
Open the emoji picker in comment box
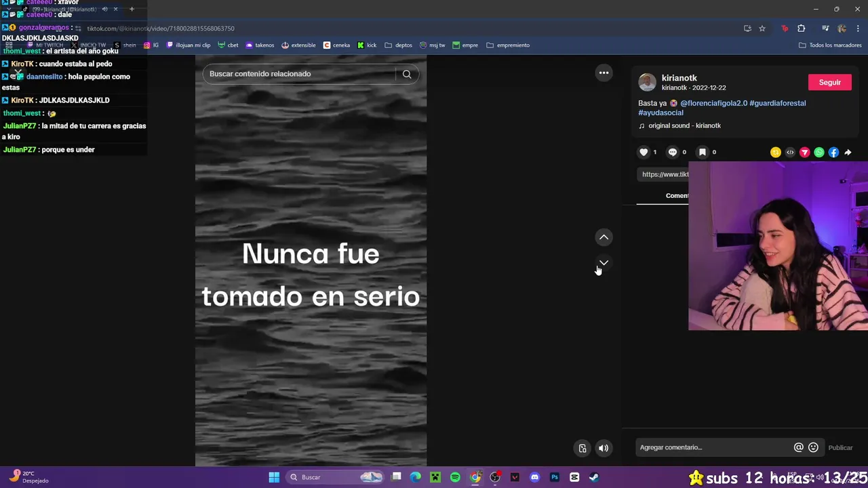pos(813,447)
